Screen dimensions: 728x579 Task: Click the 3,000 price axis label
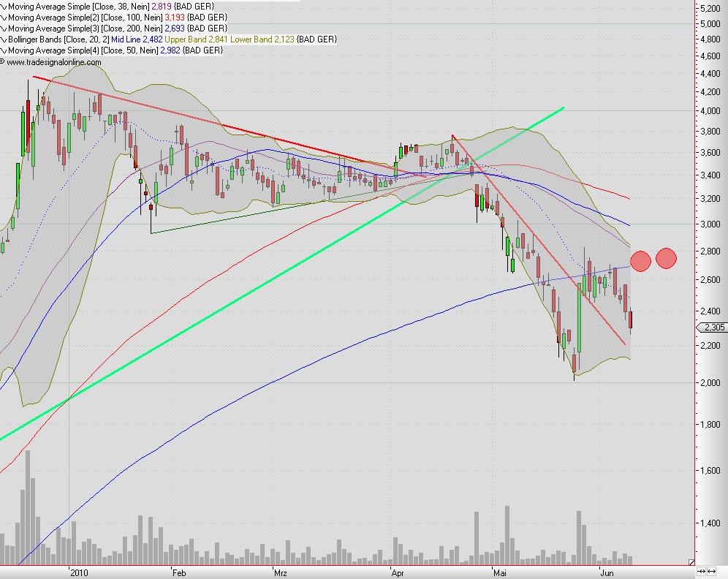click(x=710, y=224)
